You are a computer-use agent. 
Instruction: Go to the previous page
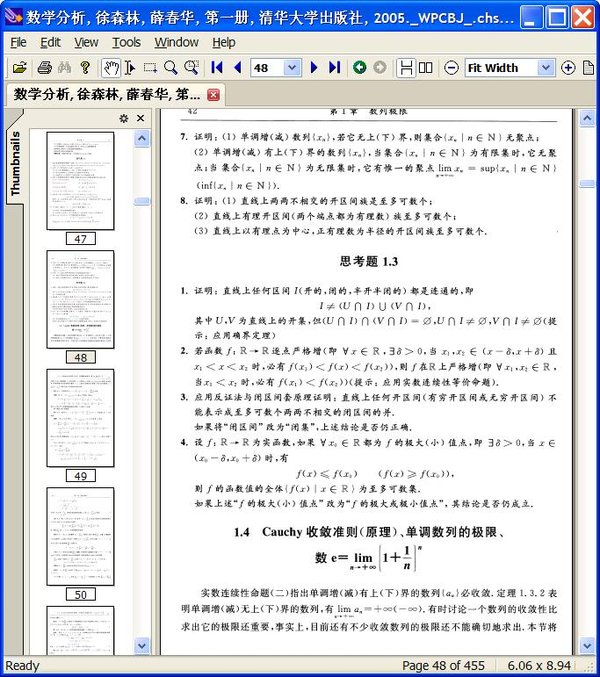[x=237, y=68]
